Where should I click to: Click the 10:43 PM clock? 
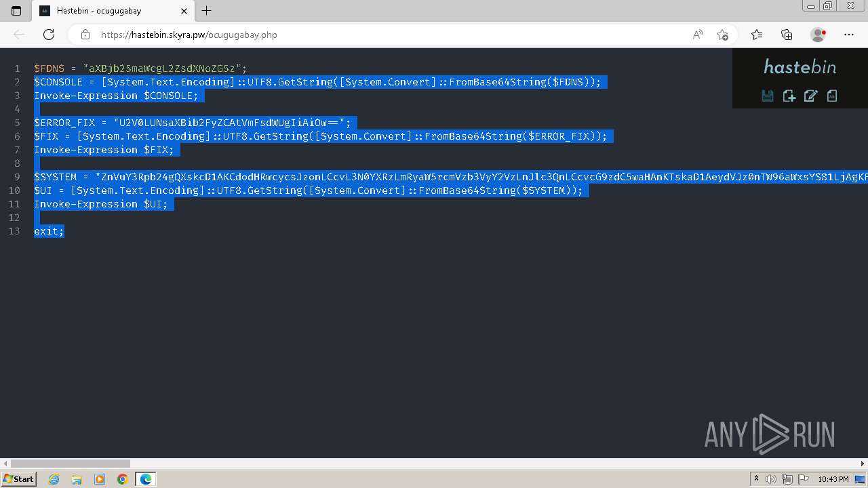pyautogui.click(x=833, y=479)
